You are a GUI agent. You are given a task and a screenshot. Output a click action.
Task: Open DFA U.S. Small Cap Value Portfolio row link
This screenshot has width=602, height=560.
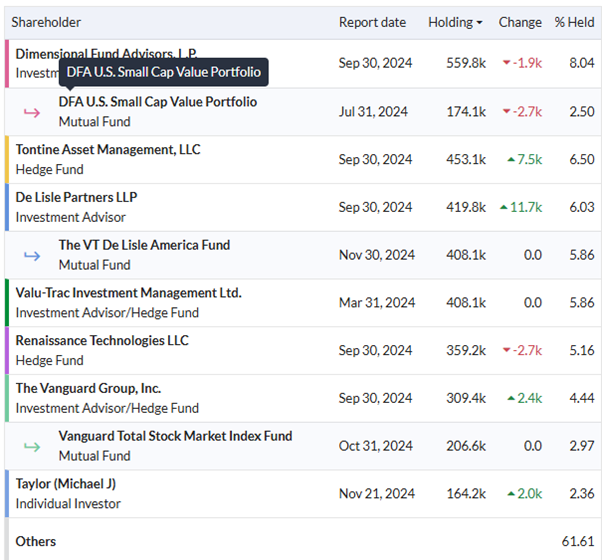point(157,102)
